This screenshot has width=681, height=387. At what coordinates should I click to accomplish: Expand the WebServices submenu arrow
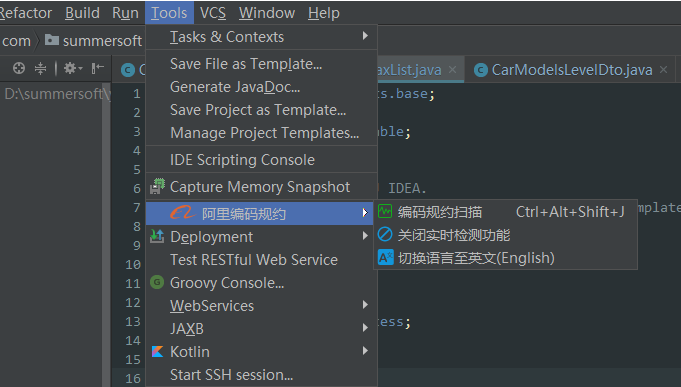coord(365,305)
